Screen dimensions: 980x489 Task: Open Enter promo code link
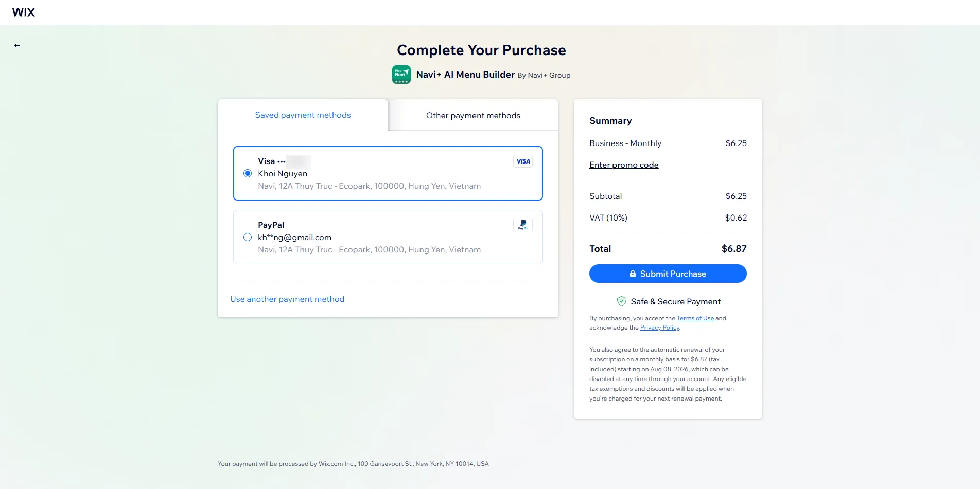pyautogui.click(x=624, y=165)
